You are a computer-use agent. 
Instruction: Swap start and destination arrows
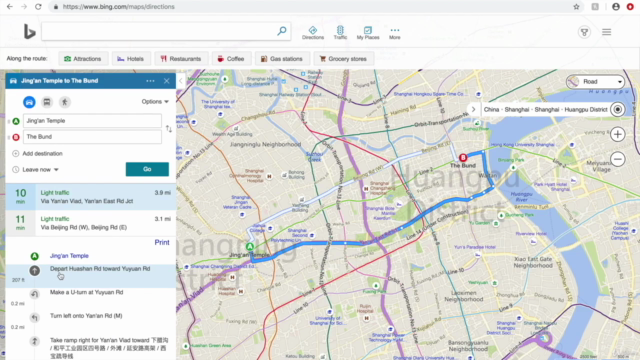pyautogui.click(x=169, y=129)
